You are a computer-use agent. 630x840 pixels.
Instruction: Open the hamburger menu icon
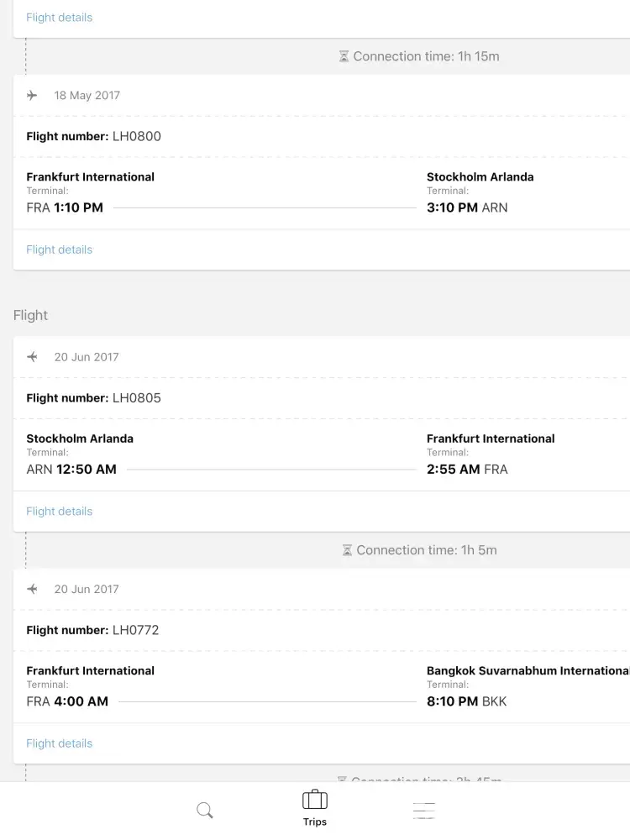424,811
